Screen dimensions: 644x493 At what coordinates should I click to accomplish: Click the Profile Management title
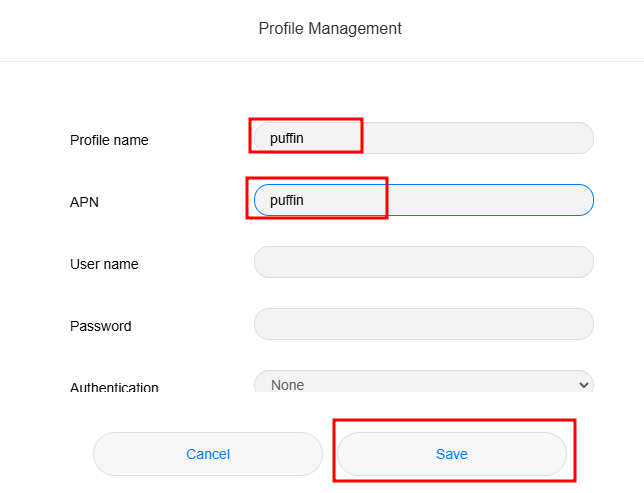point(330,29)
